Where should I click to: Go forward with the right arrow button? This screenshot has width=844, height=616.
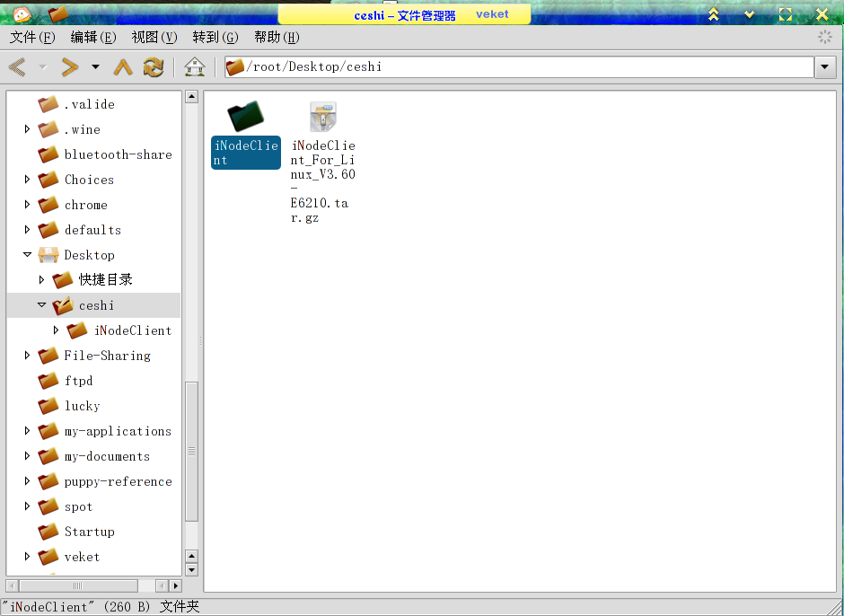(x=70, y=67)
